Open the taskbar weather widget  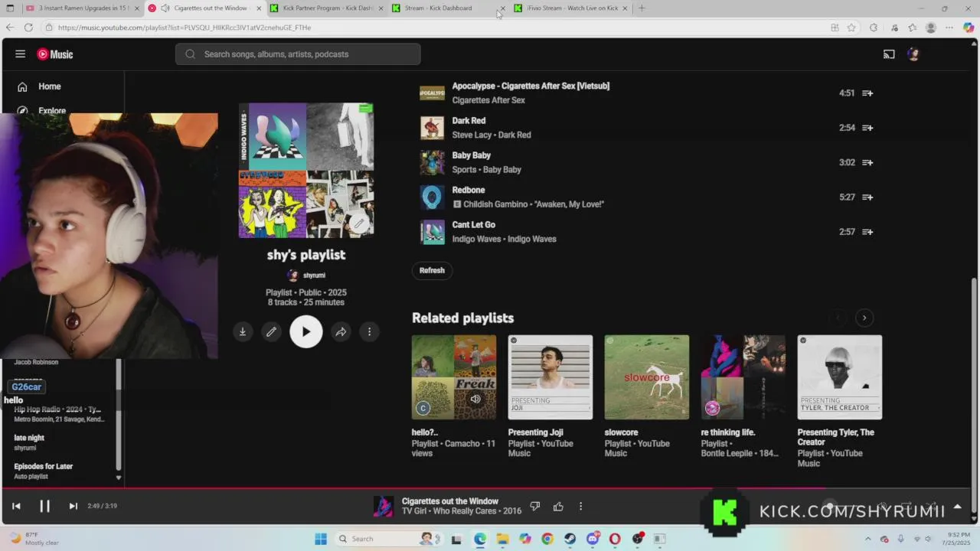[34, 539]
